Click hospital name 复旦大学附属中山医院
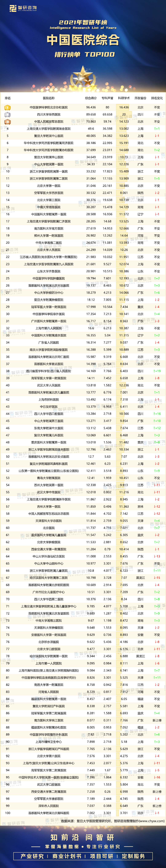Image resolution: width=166 pixels, height=868 pixels. pos(49,136)
